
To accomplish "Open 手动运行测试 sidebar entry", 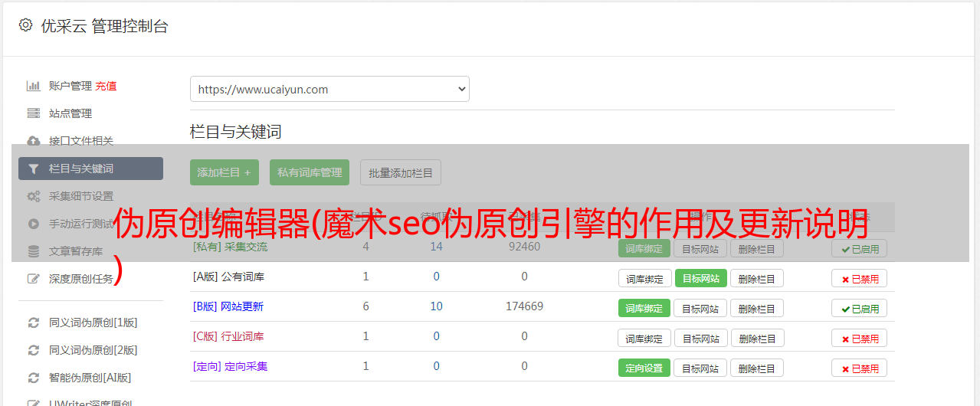I will pyautogui.click(x=81, y=224).
